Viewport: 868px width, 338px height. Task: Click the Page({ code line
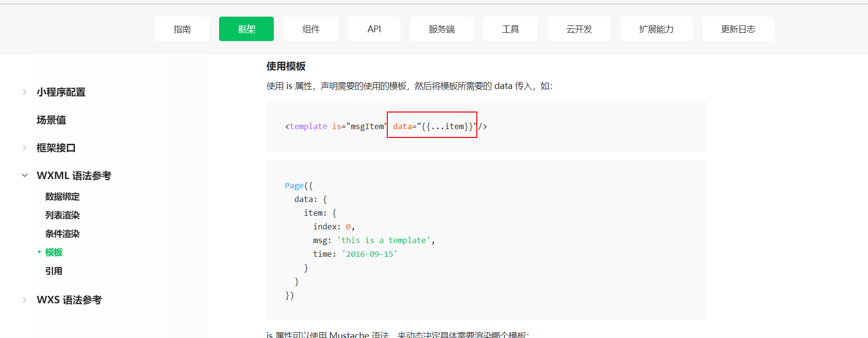(299, 185)
